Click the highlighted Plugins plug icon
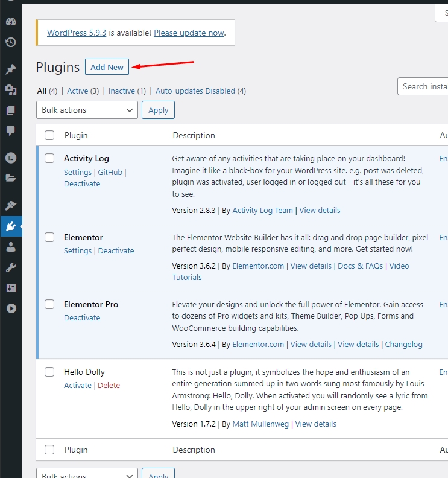 tap(11, 226)
